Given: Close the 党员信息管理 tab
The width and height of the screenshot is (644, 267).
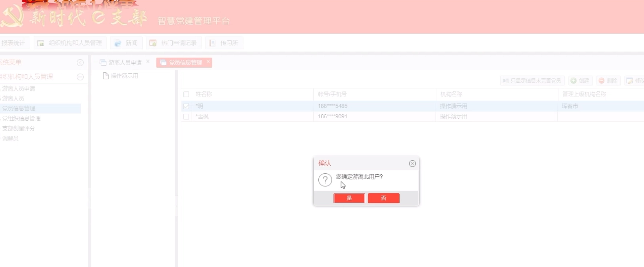Looking at the screenshot, I should 208,62.
